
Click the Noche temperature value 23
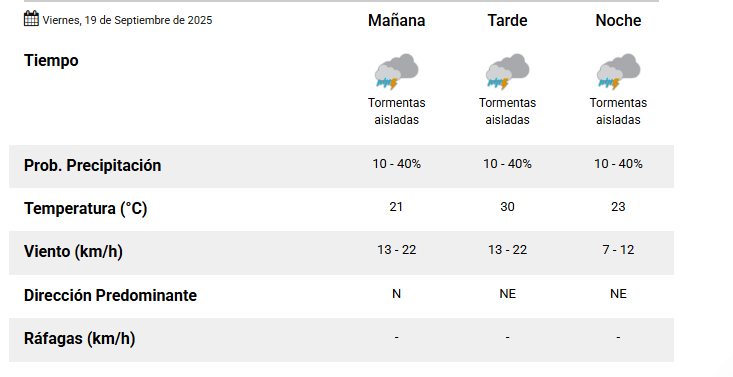tap(618, 207)
